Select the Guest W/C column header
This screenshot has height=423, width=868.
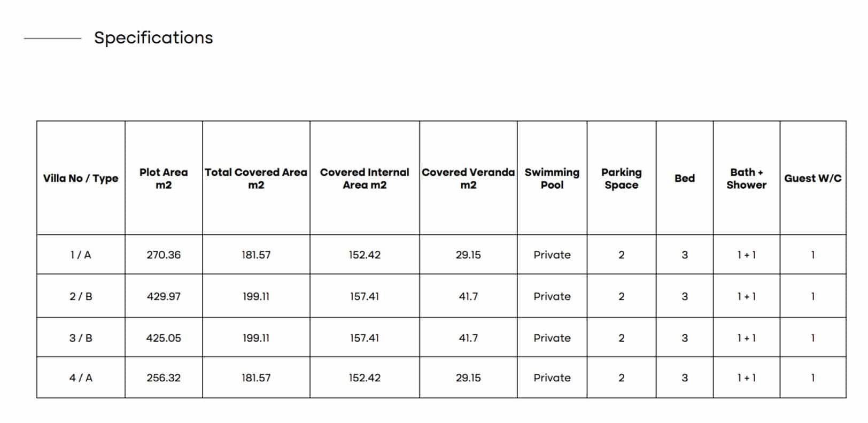[x=813, y=179]
